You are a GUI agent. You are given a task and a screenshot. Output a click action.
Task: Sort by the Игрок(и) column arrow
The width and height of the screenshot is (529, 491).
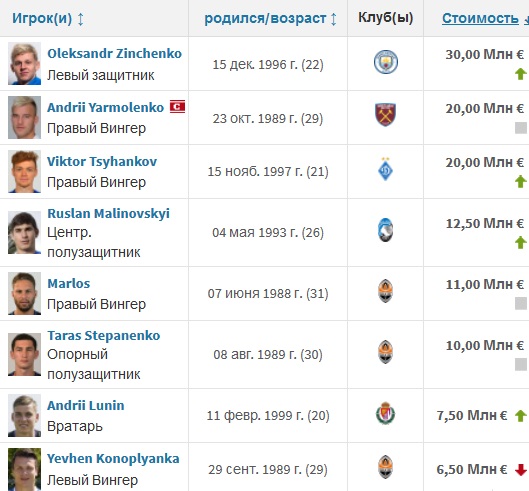(x=80, y=19)
